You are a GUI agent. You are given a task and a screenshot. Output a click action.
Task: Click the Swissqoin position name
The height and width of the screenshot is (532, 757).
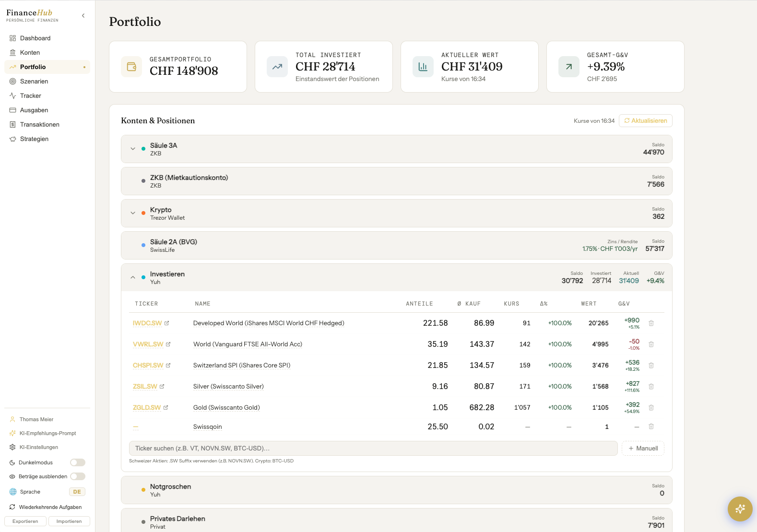click(207, 427)
